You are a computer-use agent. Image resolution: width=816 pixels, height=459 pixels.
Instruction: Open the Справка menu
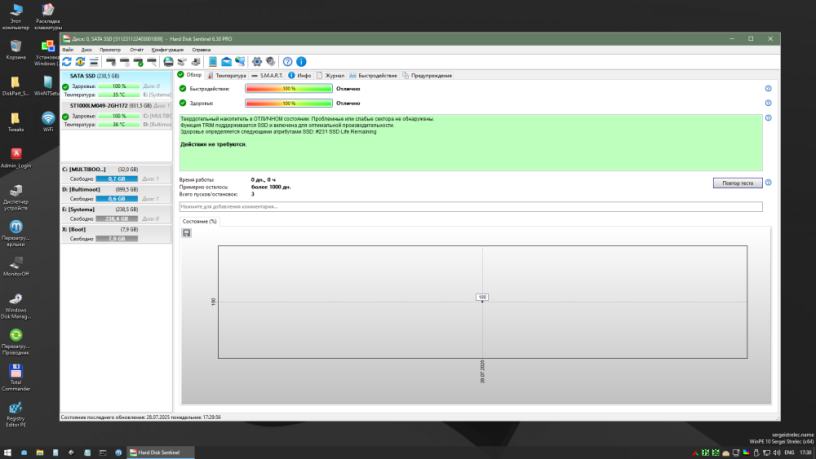201,50
